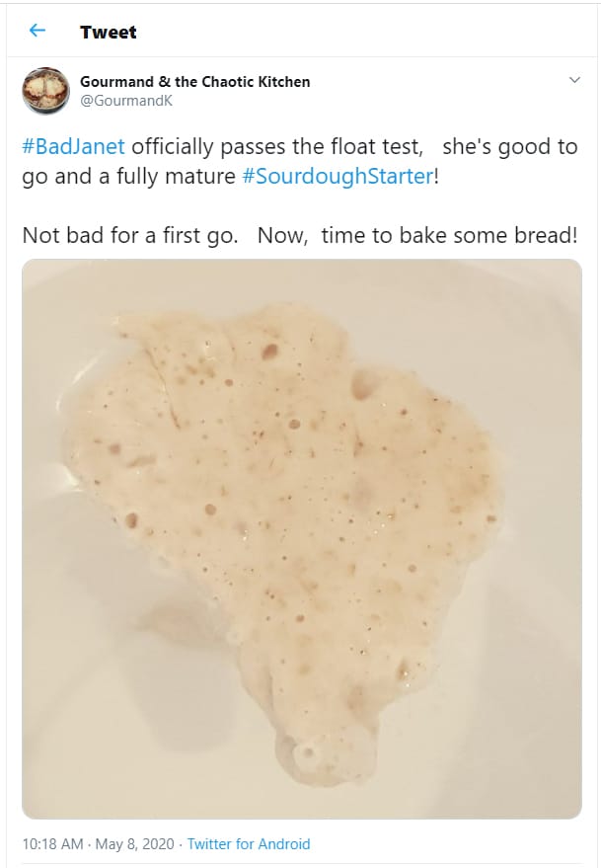Image resolution: width=601 pixels, height=868 pixels.
Task: Open the #BadJanet hashtag
Action: click(74, 147)
